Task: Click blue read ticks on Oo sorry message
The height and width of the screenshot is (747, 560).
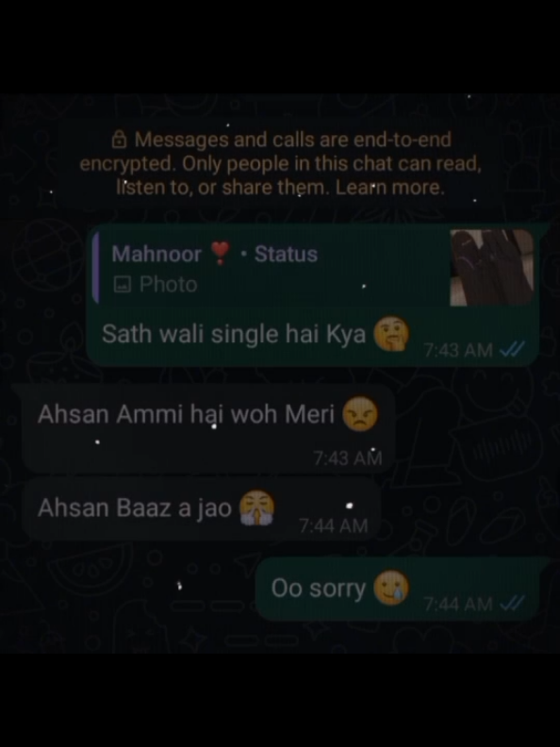Action: [x=512, y=604]
